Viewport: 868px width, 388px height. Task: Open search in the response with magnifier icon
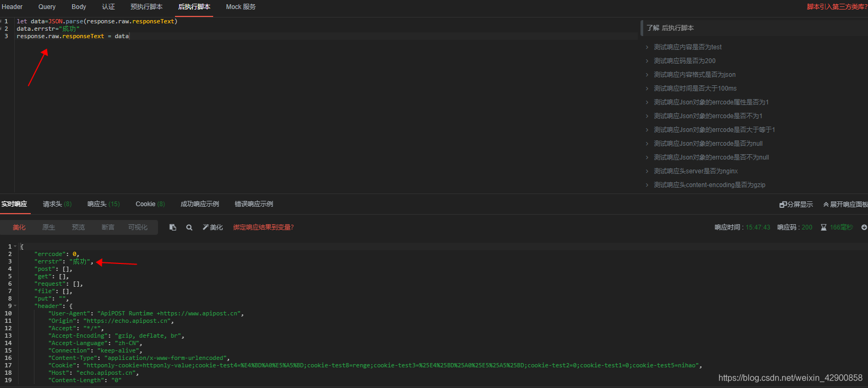click(189, 227)
